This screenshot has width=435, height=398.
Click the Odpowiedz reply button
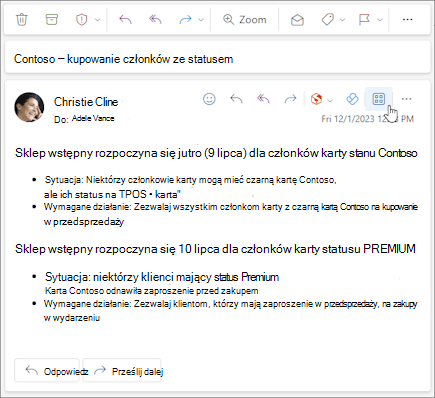[47, 370]
